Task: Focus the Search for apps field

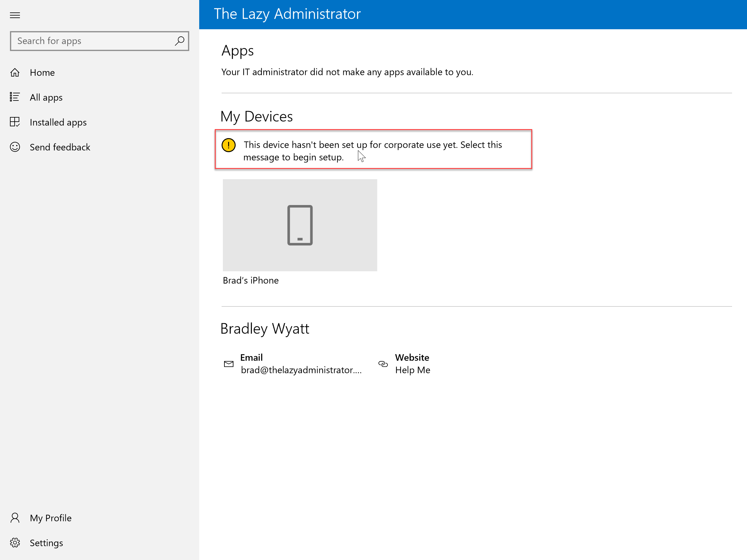Action: point(99,41)
